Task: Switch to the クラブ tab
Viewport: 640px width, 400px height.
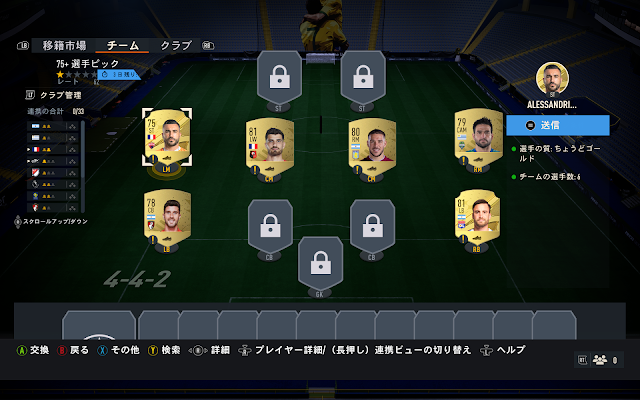Action: coord(176,45)
